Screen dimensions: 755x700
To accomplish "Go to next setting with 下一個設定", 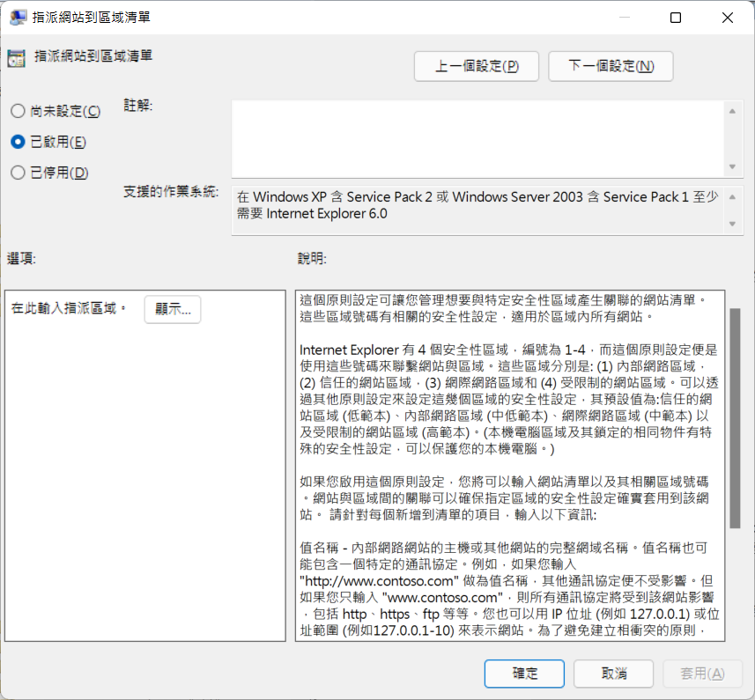I will coord(611,66).
